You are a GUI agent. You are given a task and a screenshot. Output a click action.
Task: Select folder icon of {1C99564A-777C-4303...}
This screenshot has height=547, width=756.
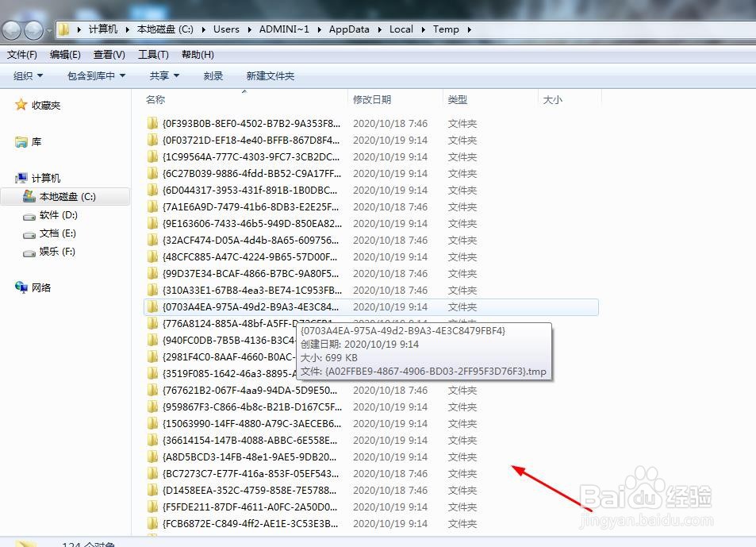152,156
